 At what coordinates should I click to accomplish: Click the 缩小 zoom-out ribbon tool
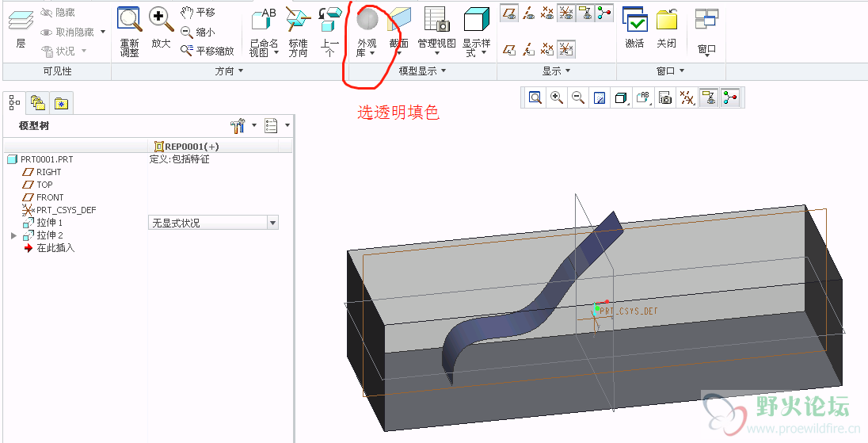pyautogui.click(x=198, y=32)
